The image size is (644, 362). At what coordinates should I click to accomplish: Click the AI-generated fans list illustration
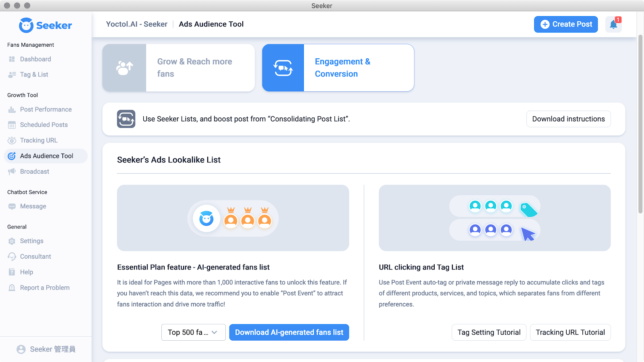point(233,218)
